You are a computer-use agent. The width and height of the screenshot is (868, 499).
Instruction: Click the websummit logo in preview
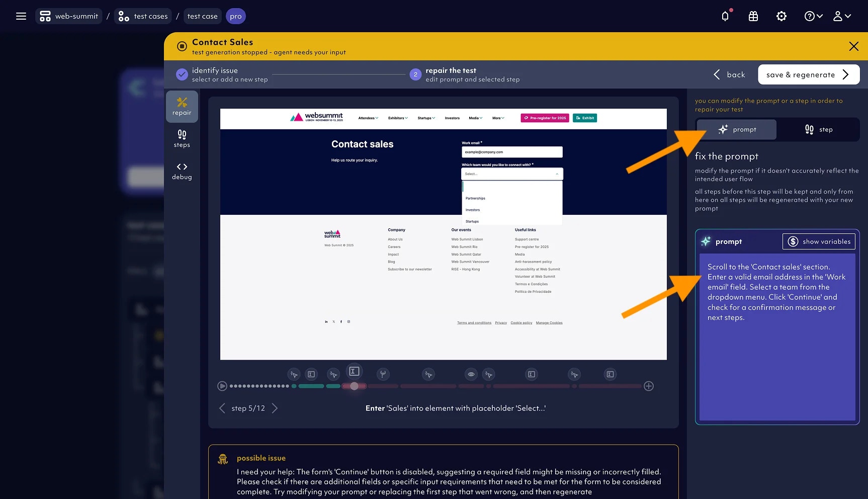(317, 117)
